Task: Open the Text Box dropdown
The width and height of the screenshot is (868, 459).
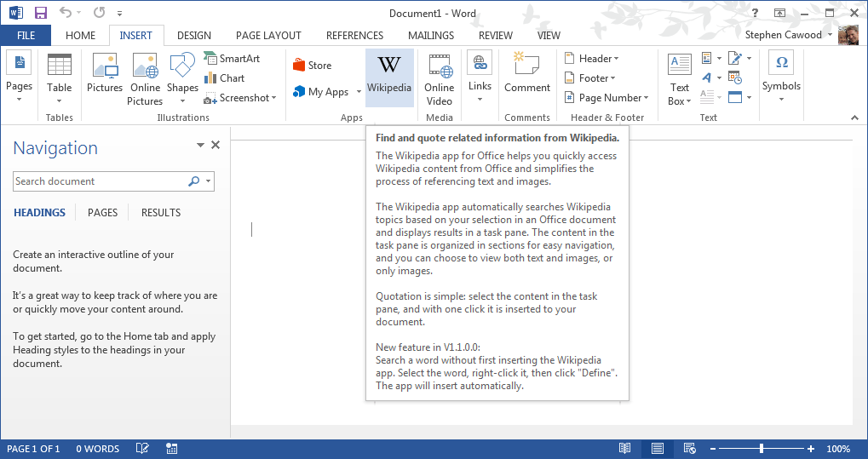Action: [679, 79]
